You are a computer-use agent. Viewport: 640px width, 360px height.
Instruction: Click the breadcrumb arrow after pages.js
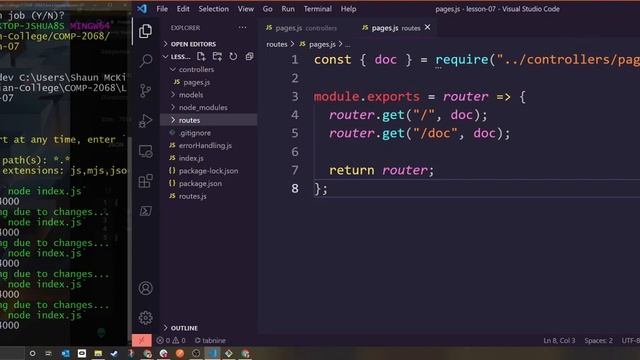[x=340, y=44]
